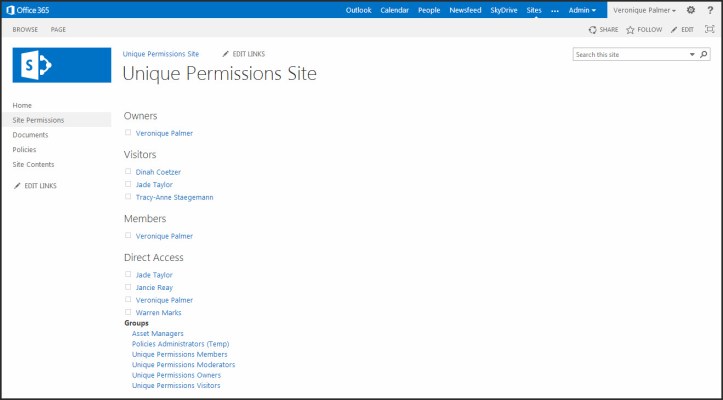Viewport: 723px width, 400px height.
Task: Open Owners Veronique Palmer user link
Action: [x=164, y=133]
